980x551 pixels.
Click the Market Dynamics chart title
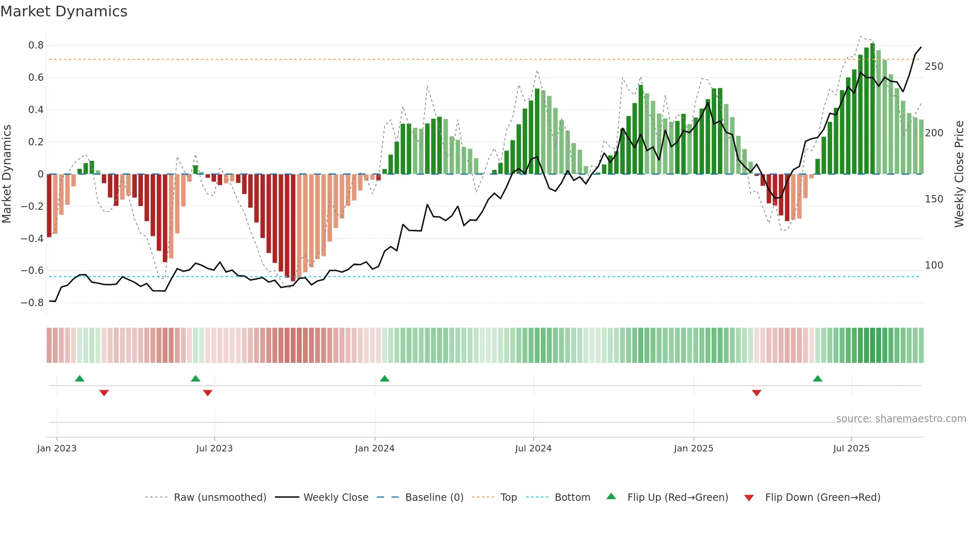(64, 11)
